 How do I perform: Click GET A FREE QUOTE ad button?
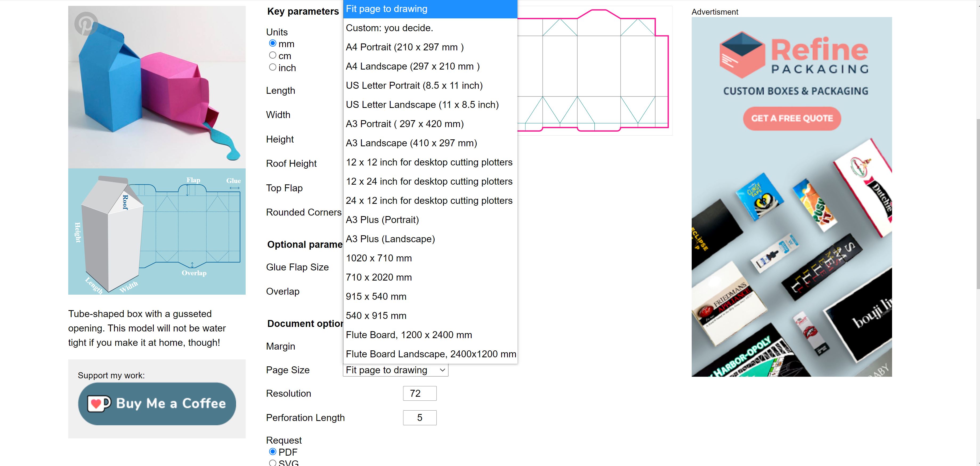tap(792, 118)
